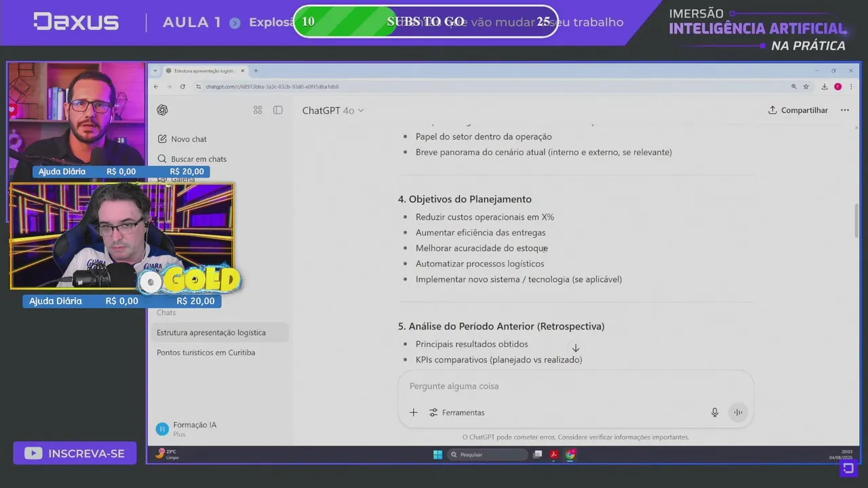
Task: Click text KPIs comparativos (planejado vs realizado)
Action: (499, 360)
